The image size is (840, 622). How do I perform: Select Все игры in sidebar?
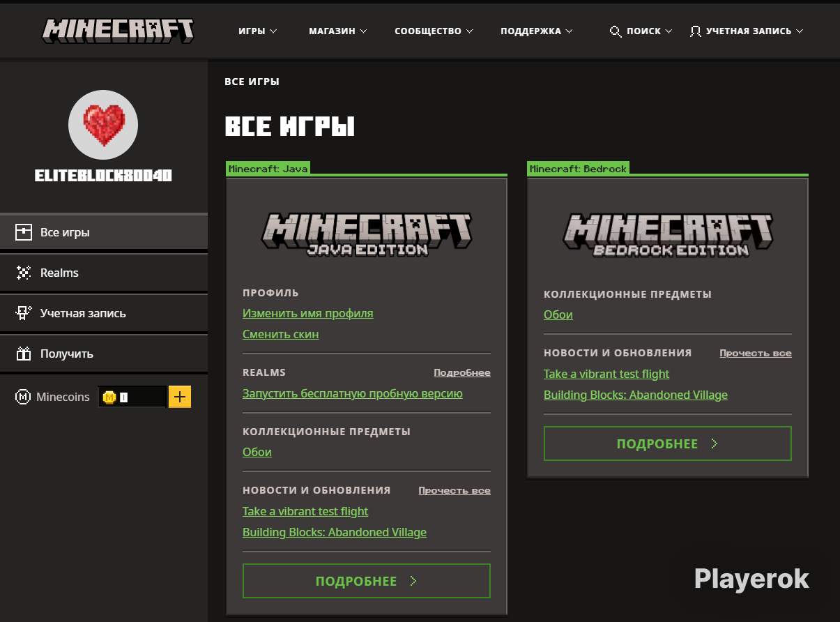coord(104,232)
